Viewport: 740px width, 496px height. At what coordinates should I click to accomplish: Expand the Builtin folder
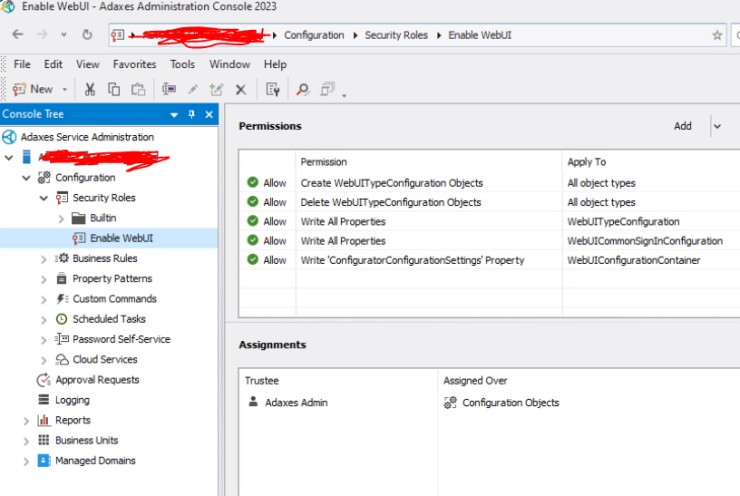point(61,219)
